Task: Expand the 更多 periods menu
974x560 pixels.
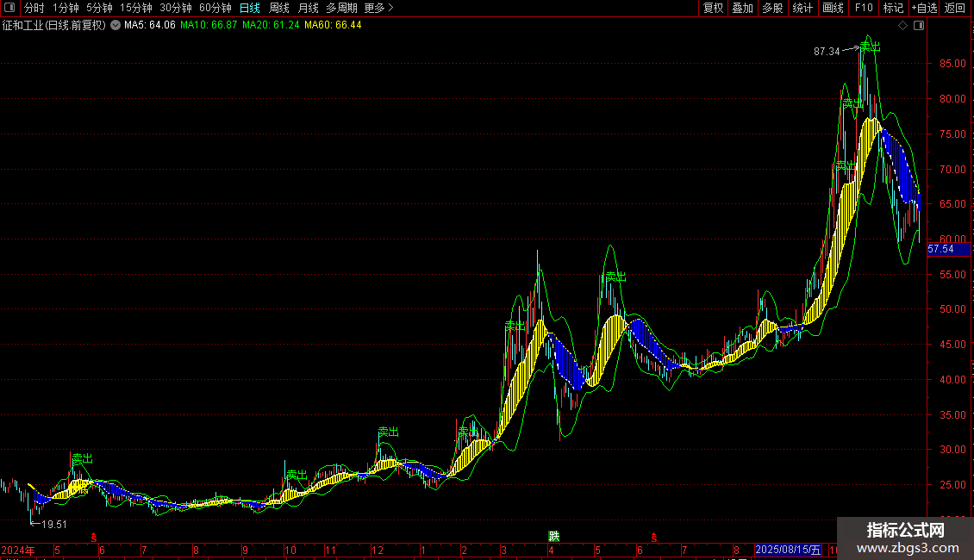Action: coord(378,8)
